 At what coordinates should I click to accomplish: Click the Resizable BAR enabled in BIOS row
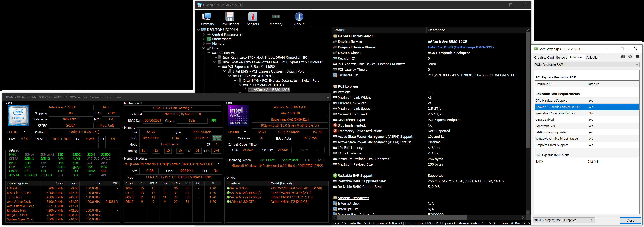pos(587,113)
